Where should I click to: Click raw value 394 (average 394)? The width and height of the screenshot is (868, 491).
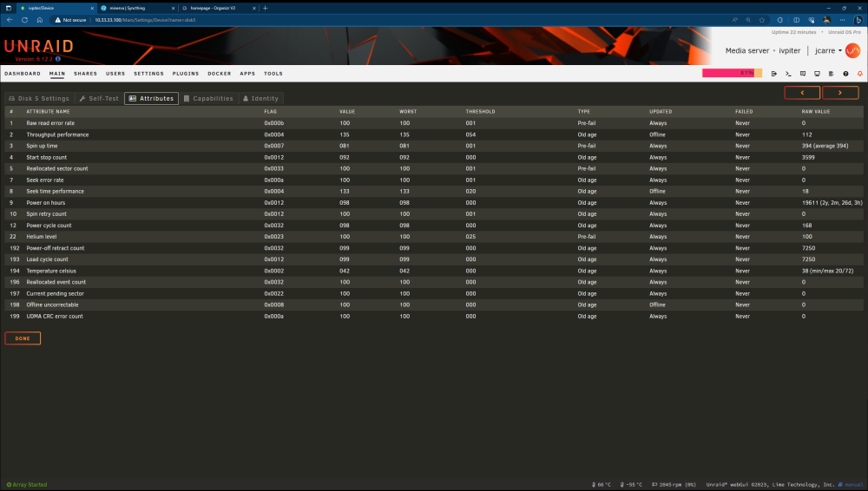825,146
